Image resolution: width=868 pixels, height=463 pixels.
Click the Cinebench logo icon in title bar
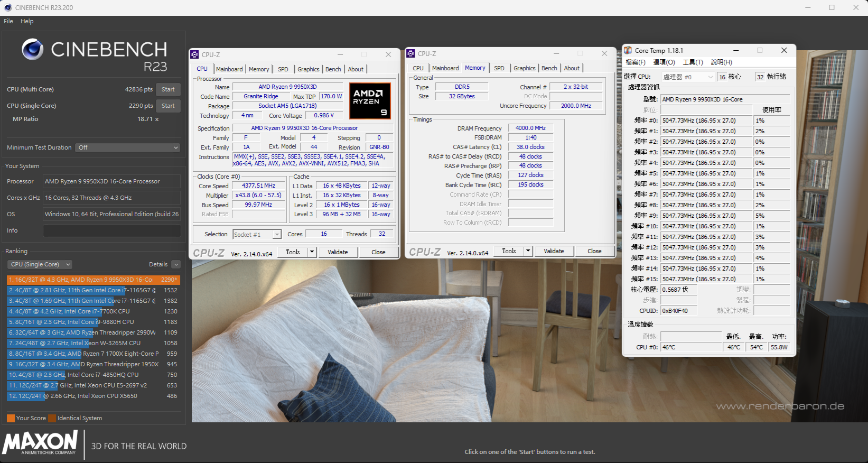(x=7, y=7)
